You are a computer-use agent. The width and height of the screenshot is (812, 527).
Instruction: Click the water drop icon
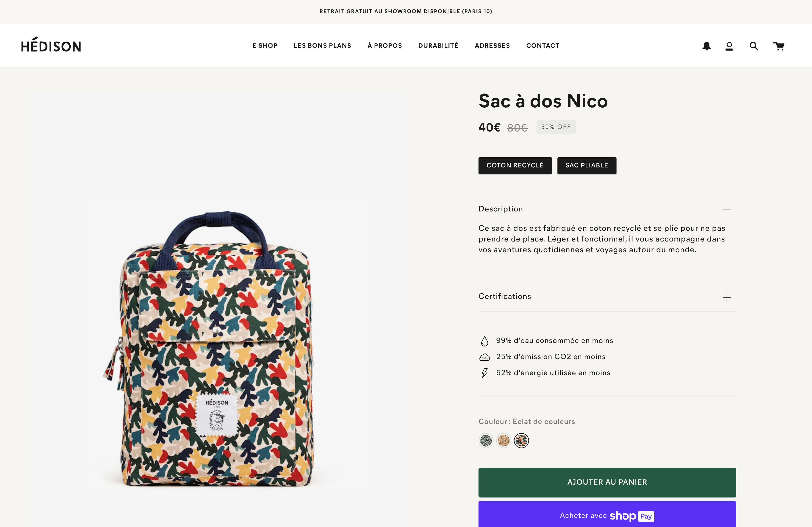coord(484,341)
